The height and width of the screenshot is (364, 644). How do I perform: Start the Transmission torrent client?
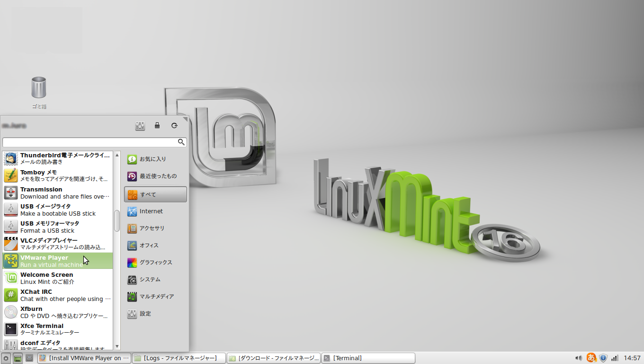pos(57,193)
